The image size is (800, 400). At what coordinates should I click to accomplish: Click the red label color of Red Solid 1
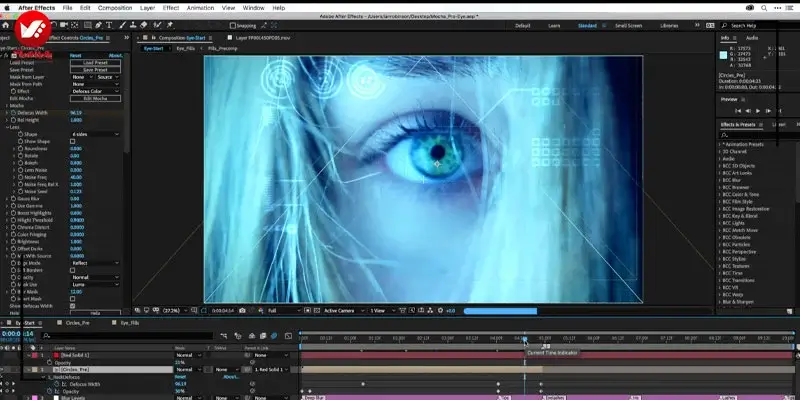(35, 355)
